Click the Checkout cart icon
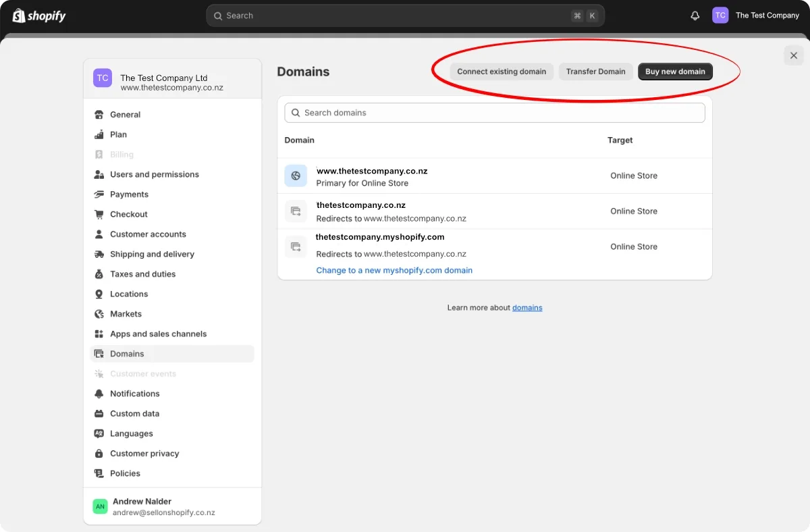 tap(99, 214)
